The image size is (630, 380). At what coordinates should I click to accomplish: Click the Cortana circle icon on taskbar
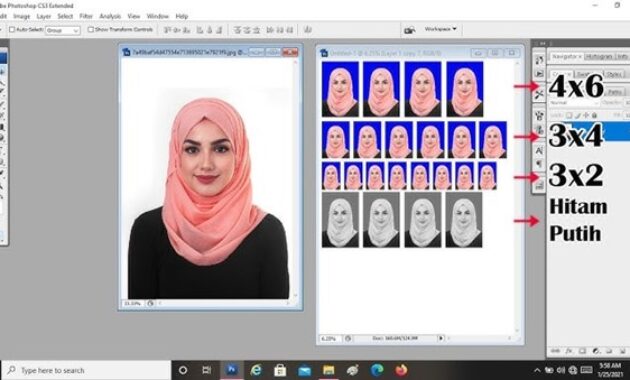tap(183, 370)
